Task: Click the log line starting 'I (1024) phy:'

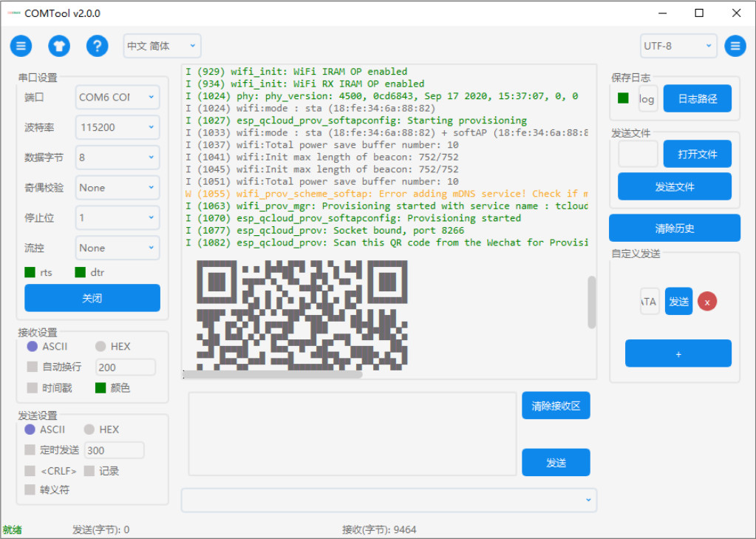Action: click(382, 95)
